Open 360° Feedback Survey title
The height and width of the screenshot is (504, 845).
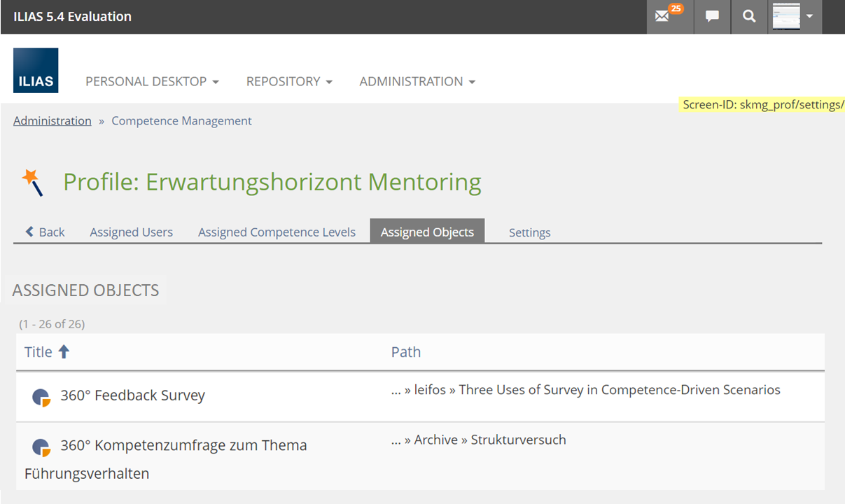pyautogui.click(x=132, y=395)
